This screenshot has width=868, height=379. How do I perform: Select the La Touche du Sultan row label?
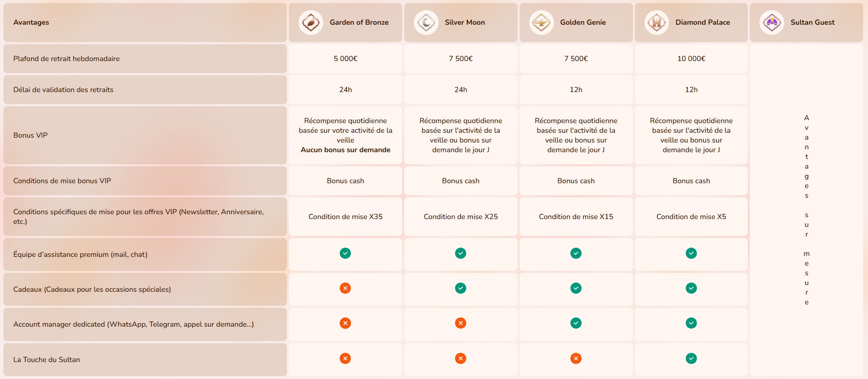[47, 360]
